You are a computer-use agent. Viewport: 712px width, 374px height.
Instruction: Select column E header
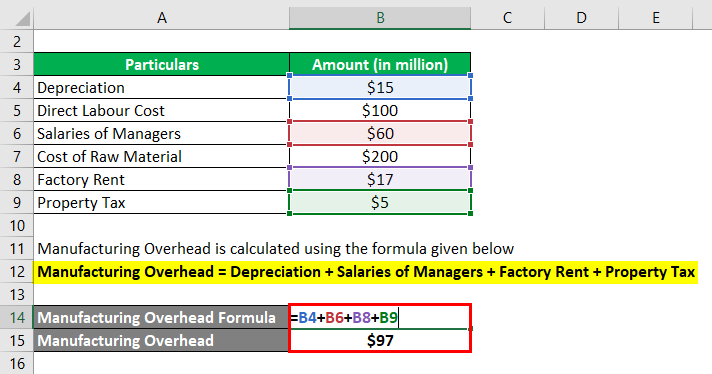point(655,17)
